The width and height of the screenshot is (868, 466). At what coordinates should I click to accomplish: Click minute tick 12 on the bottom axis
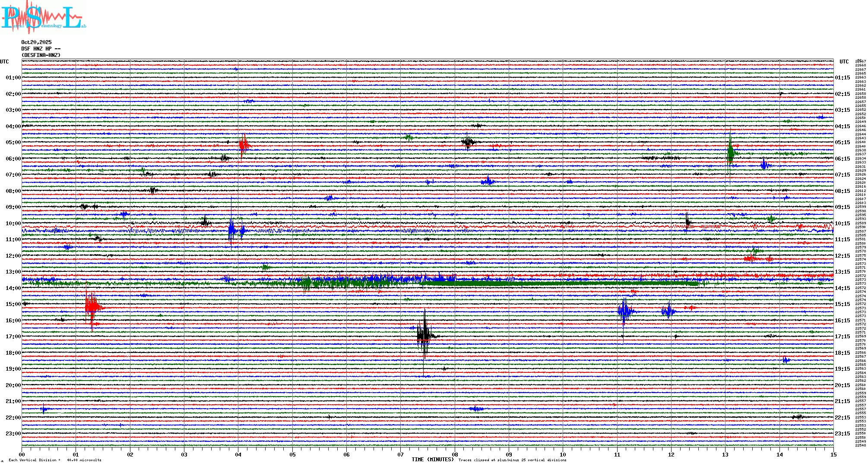(x=671, y=454)
